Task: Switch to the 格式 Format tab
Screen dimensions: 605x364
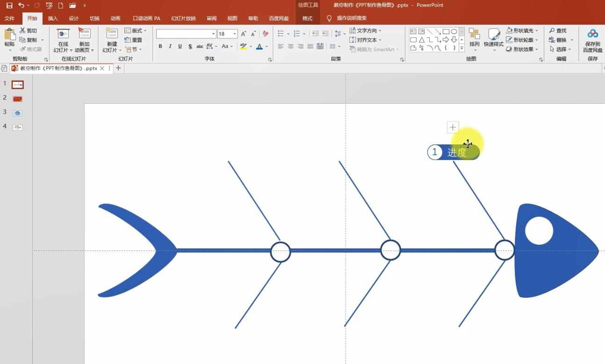Action: pyautogui.click(x=307, y=19)
